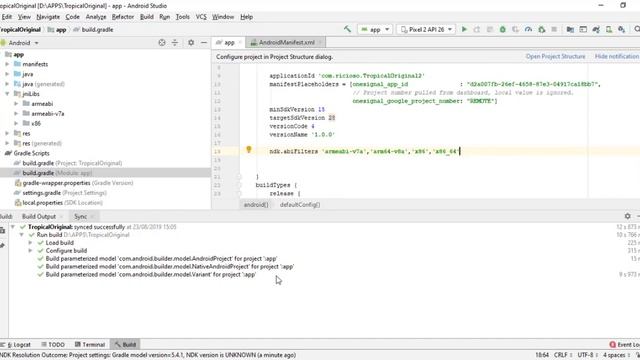Open the app run configuration dropdown
Screen dimensions: 640x360
click(x=375, y=29)
